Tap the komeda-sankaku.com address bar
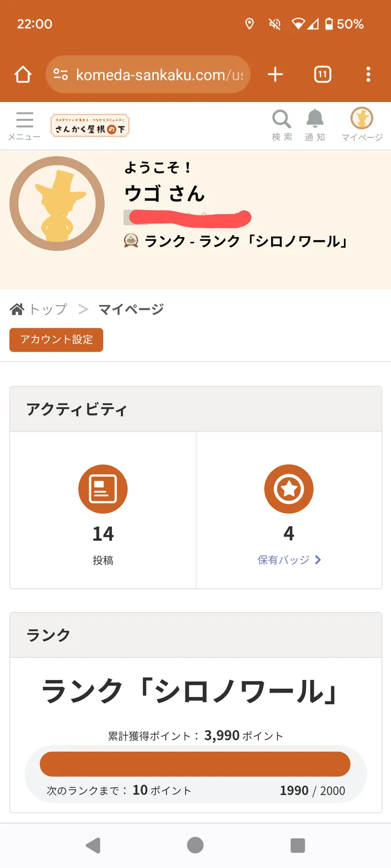This screenshot has width=391, height=868. [148, 74]
